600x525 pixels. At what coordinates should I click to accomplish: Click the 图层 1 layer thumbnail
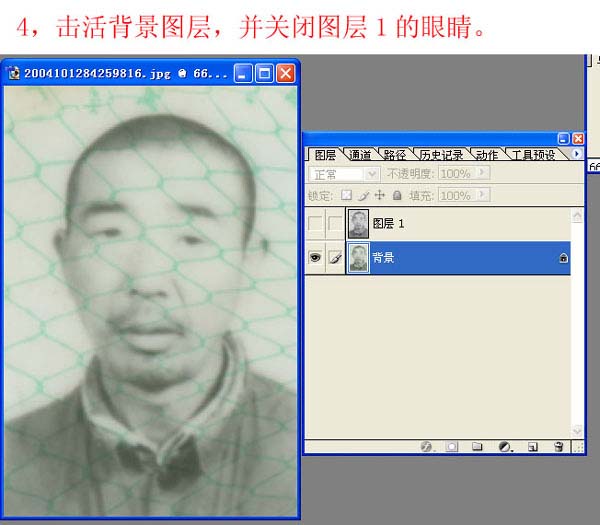tap(357, 224)
